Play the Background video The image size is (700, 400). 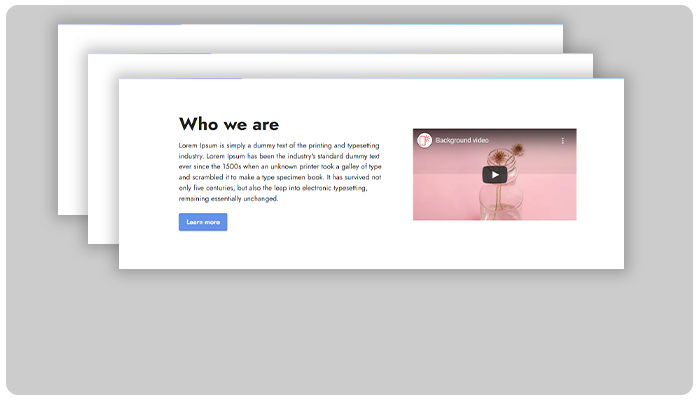click(x=494, y=175)
